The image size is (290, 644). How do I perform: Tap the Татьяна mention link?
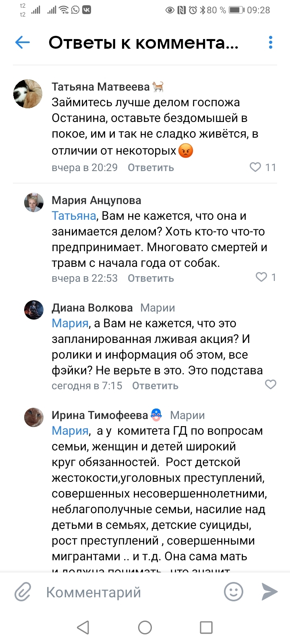pos(74,216)
